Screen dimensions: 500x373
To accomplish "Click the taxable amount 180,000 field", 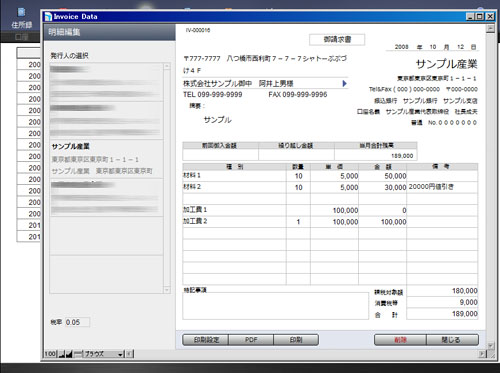I will (x=442, y=291).
